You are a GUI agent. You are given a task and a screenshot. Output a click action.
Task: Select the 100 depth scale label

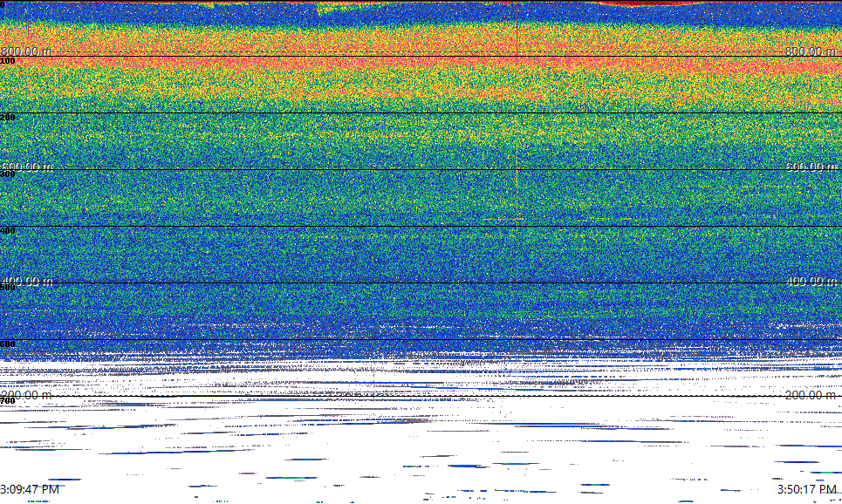click(x=8, y=61)
